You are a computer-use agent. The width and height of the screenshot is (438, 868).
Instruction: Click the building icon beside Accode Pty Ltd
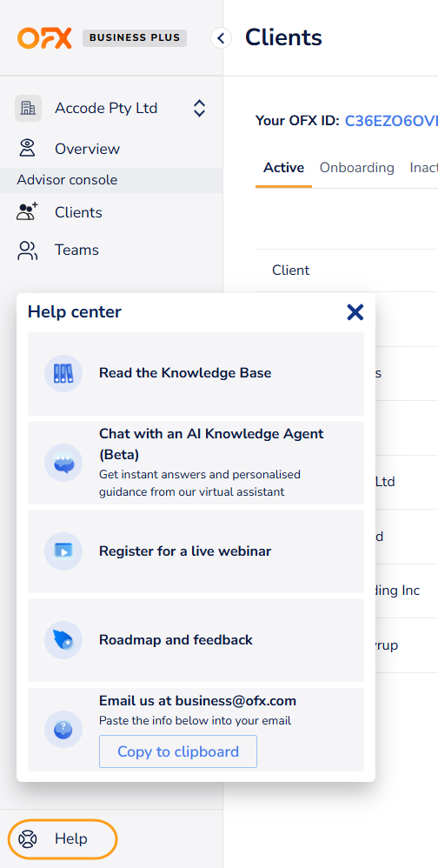pos(28,108)
